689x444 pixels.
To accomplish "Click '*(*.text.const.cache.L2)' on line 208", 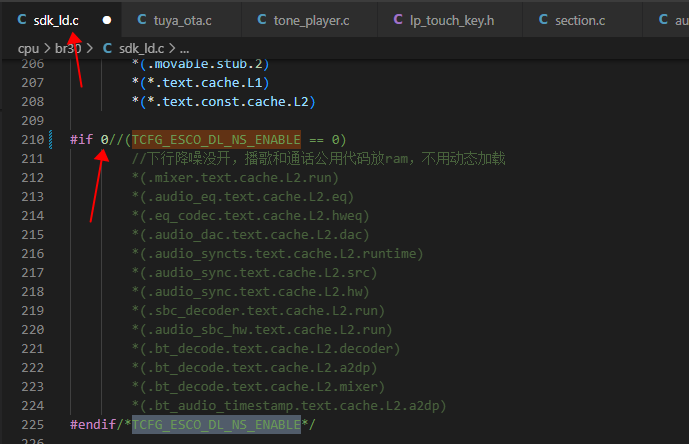I will (x=224, y=102).
